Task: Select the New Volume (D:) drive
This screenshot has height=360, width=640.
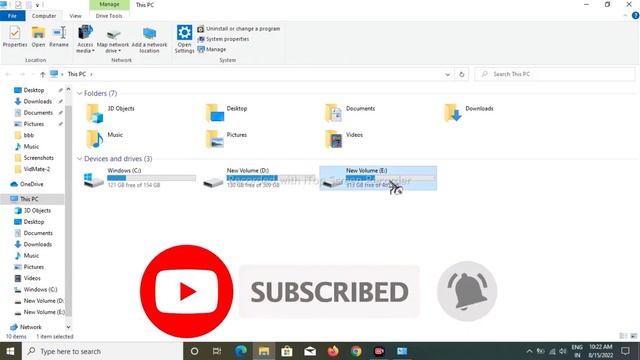Action: point(258,178)
